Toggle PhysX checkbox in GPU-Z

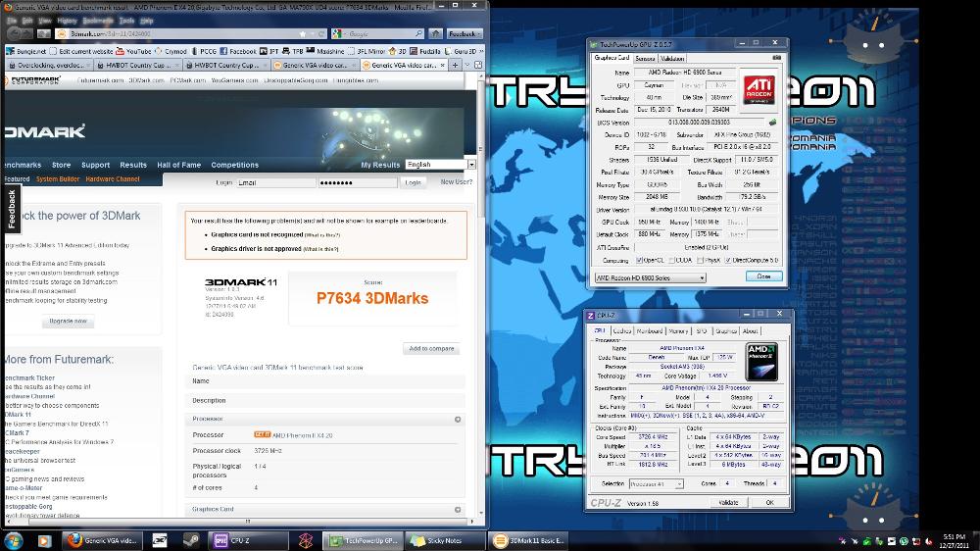tap(701, 260)
